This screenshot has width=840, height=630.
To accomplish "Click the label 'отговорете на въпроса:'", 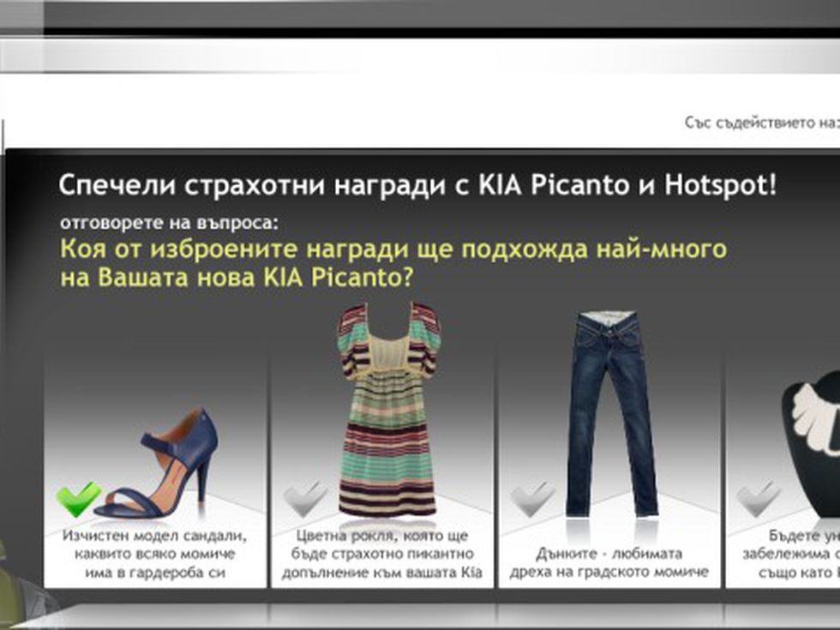I will [x=170, y=224].
